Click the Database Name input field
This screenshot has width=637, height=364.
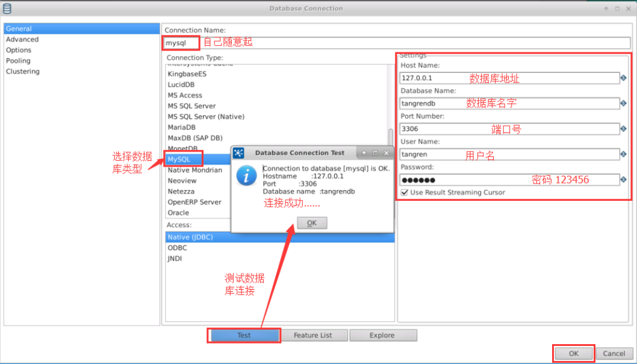point(509,103)
